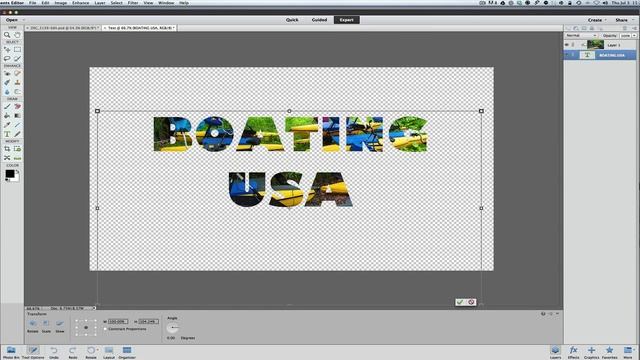Open the Enhance menu
This screenshot has height=360, width=640.
[80, 3]
